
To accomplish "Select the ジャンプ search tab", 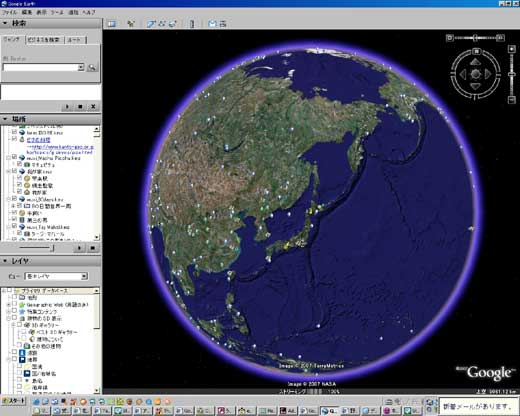I will click(12, 39).
